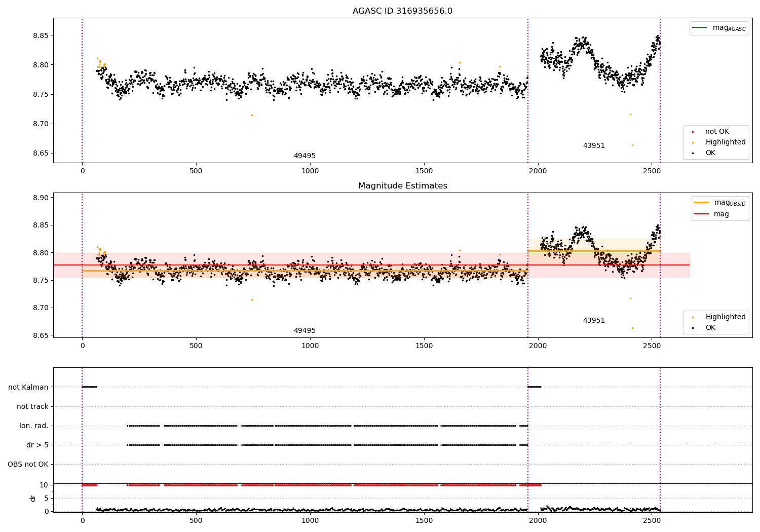The width and height of the screenshot is (760, 532).
Task: Click "1500" x tick under Magnitude Estimates plot
Action: coord(424,346)
